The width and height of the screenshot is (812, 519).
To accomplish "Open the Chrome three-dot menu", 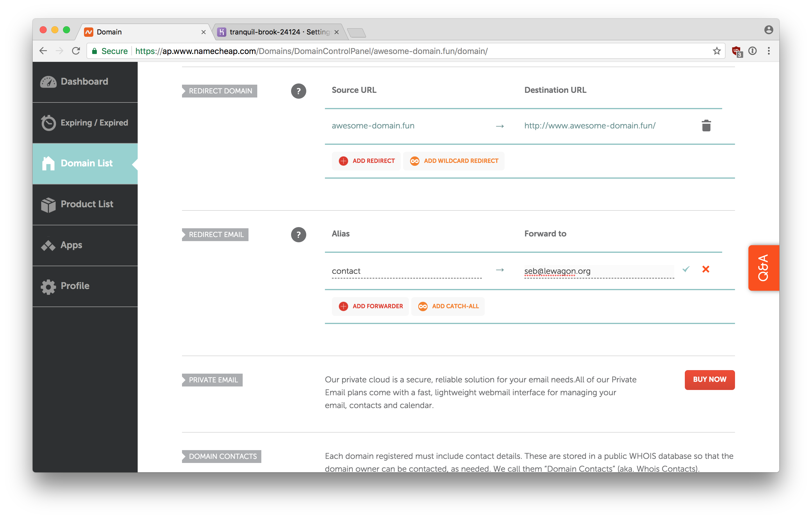I will click(x=769, y=51).
